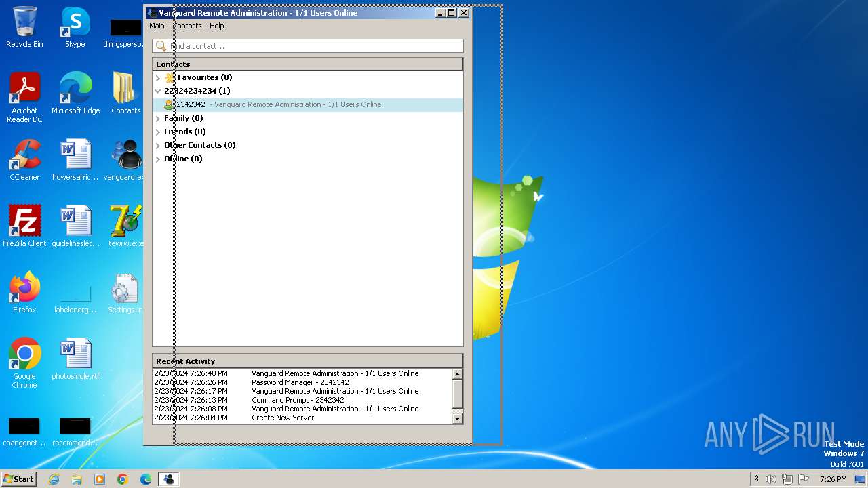
Task: Launch Google Chrome desktop shortcut
Action: pos(24,363)
